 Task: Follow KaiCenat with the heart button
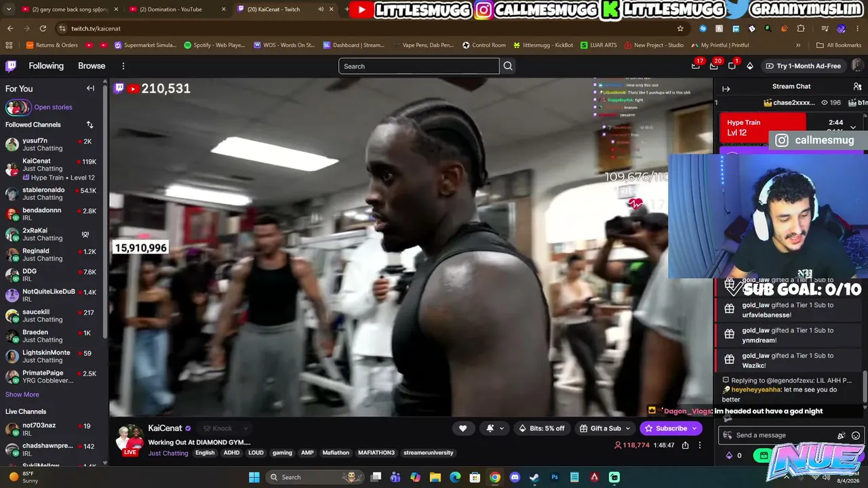point(463,428)
